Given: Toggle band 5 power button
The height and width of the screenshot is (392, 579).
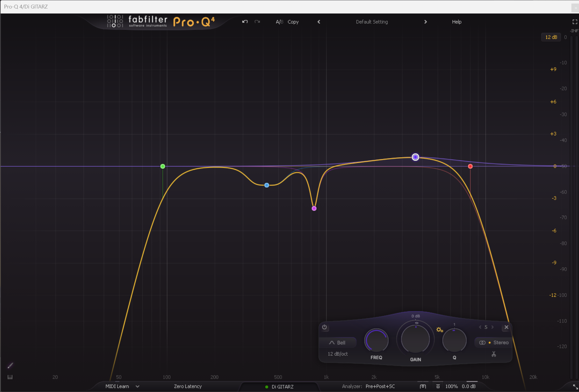Looking at the screenshot, I should 324,327.
